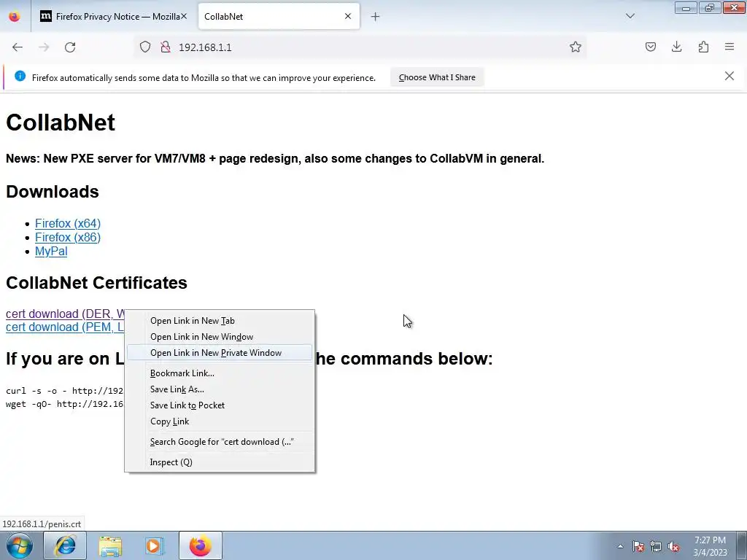Launch Internet Explorer from taskbar
Image resolution: width=747 pixels, height=560 pixels.
tap(65, 545)
